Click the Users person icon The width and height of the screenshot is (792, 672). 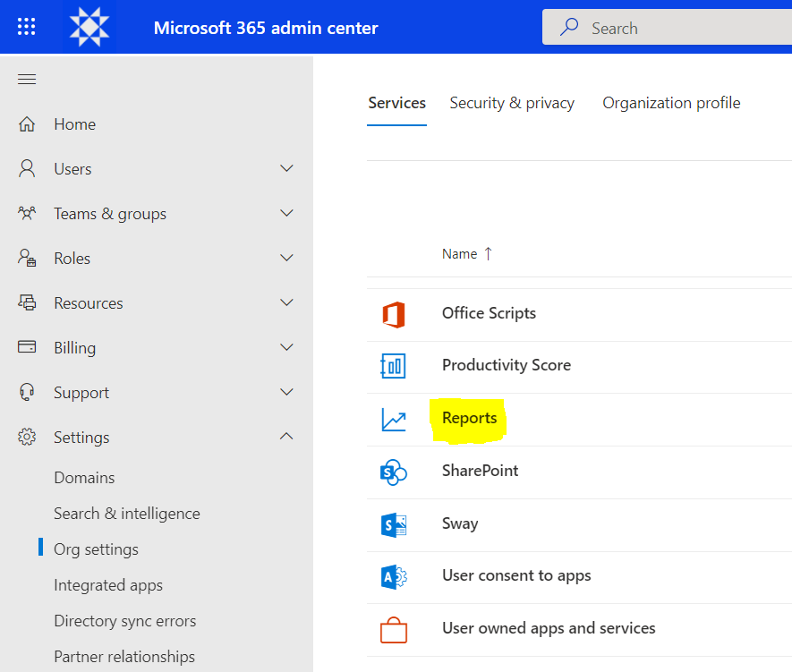point(27,168)
